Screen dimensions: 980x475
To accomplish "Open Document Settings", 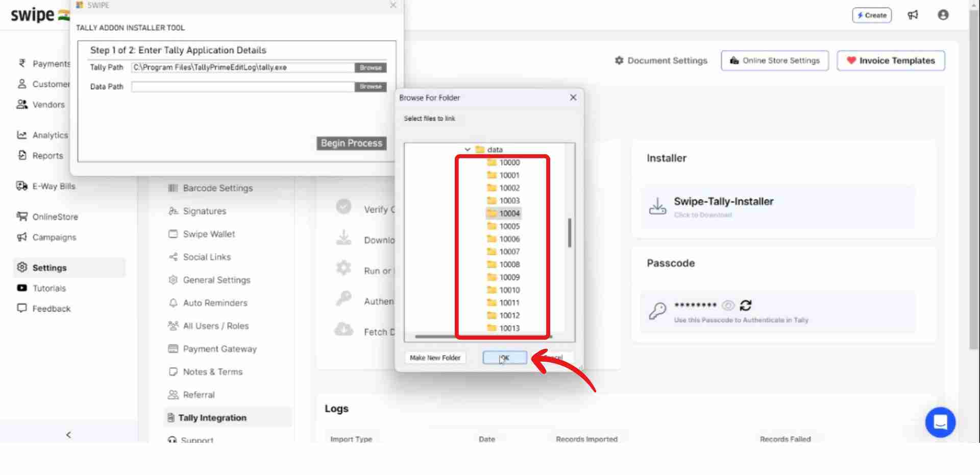I will pyautogui.click(x=661, y=60).
